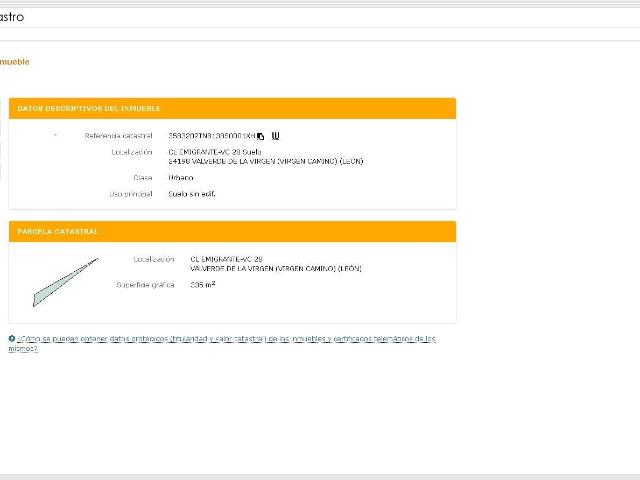Image resolution: width=640 pixels, height=480 pixels.
Task: Open the parcel shape thumbnail
Action: pyautogui.click(x=65, y=282)
